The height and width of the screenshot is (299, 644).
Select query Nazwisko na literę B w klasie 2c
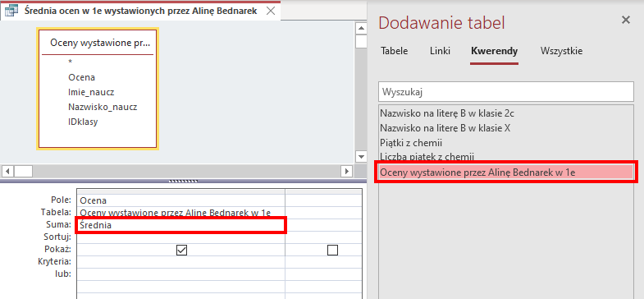click(506, 113)
